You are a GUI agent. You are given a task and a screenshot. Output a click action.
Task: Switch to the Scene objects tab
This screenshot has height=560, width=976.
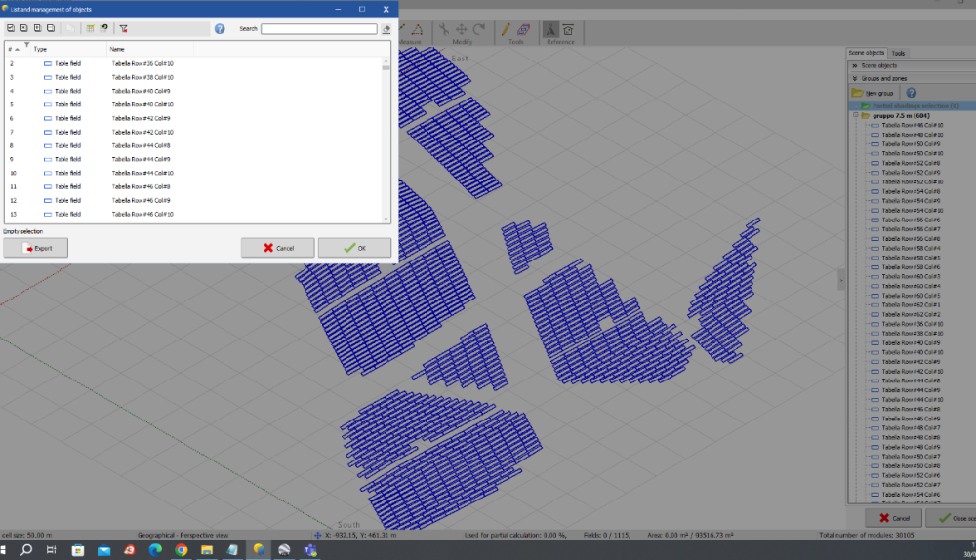[x=866, y=53]
